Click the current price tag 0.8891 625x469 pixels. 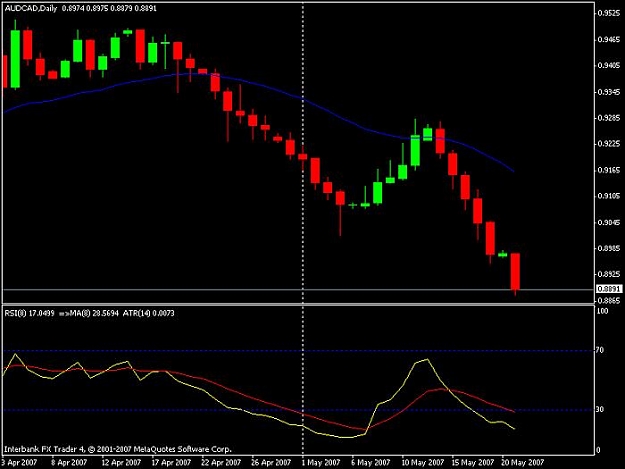pyautogui.click(x=609, y=289)
